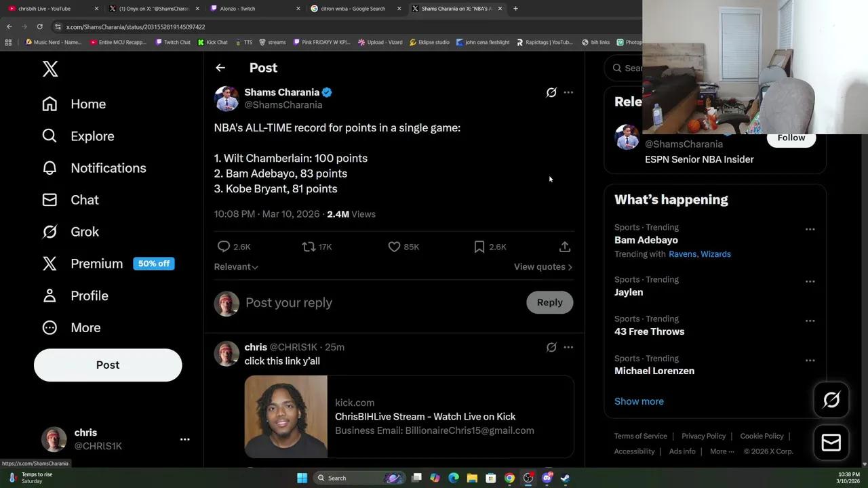Click Terms of Service footer link
Image resolution: width=868 pixels, height=488 pixels.
click(640, 436)
